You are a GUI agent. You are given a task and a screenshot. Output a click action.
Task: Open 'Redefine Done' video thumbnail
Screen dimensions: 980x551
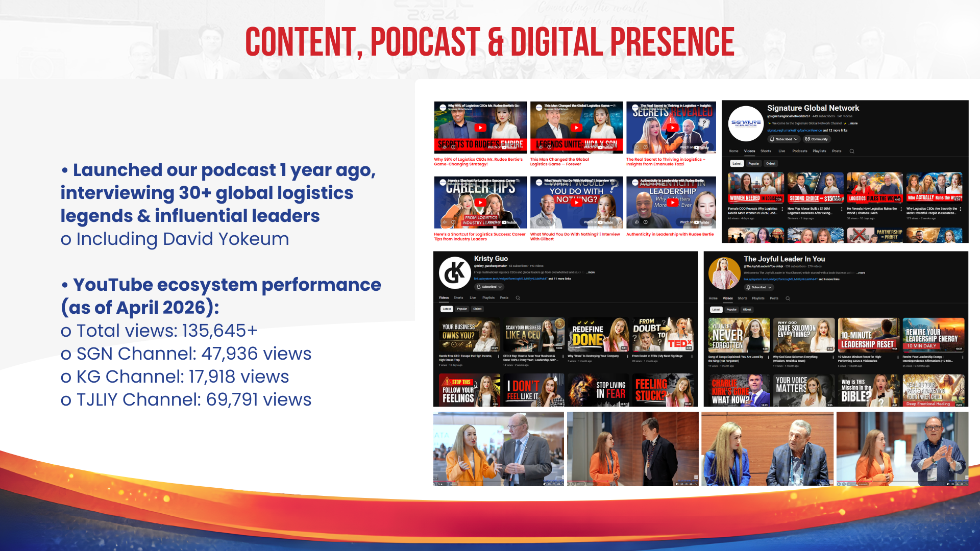point(598,335)
